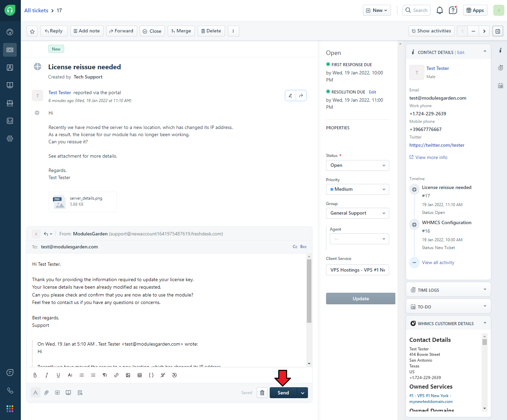Image resolution: width=507 pixels, height=420 pixels.
Task: Open the more options kebab menu in toolbar
Action: [233, 31]
